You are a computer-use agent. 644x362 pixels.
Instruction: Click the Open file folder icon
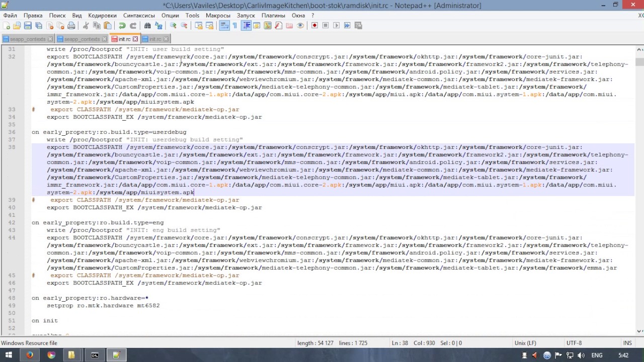click(x=17, y=26)
